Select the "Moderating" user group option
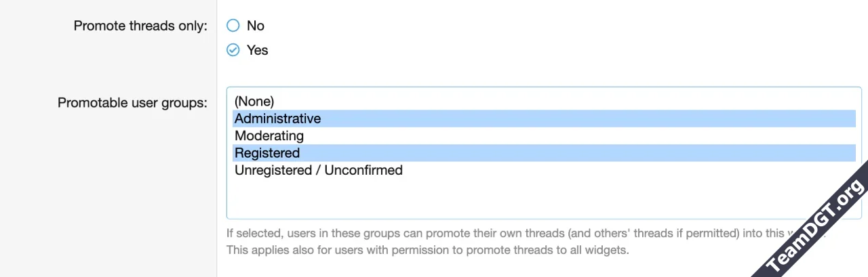The width and height of the screenshot is (868, 277). tap(269, 136)
